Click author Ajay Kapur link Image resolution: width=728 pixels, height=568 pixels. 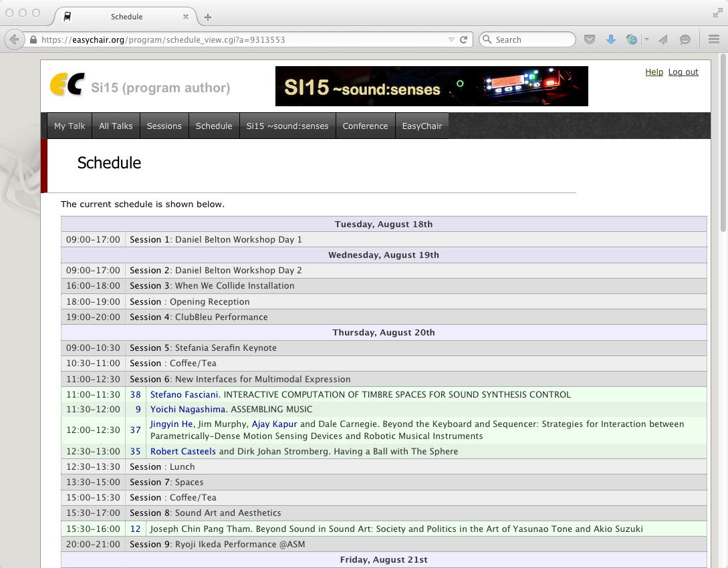(274, 424)
